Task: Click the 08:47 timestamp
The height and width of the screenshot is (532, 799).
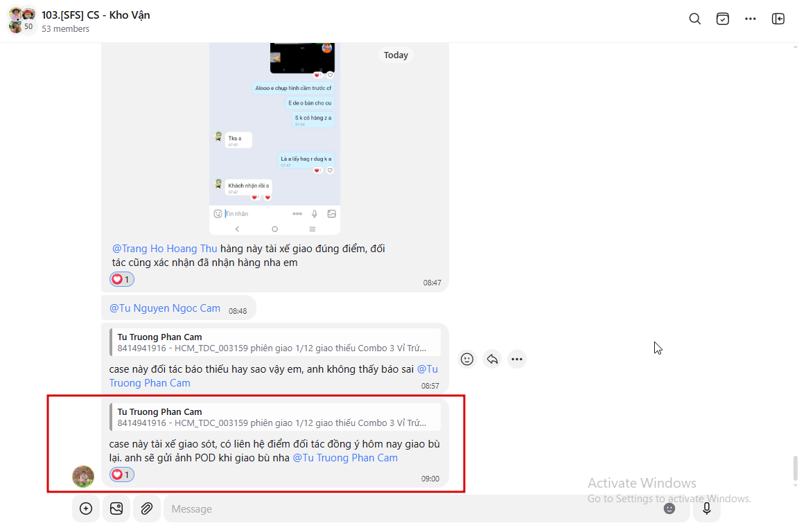Action: pos(432,283)
